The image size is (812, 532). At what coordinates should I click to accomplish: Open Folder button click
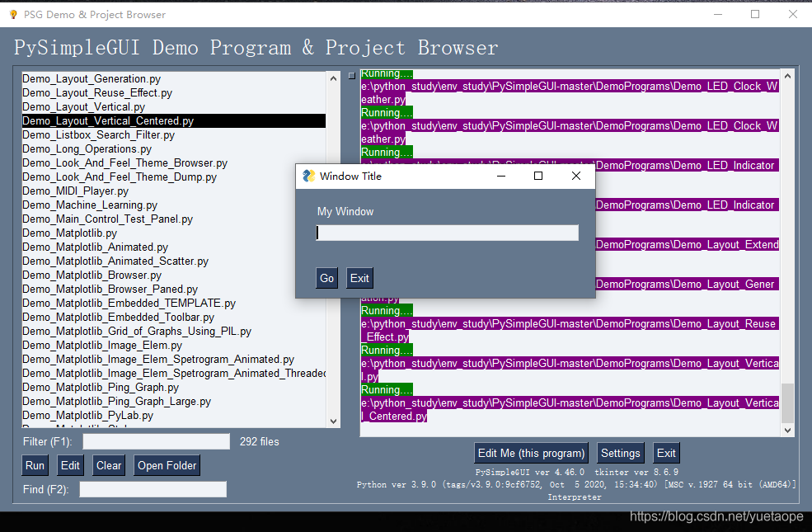(x=167, y=465)
